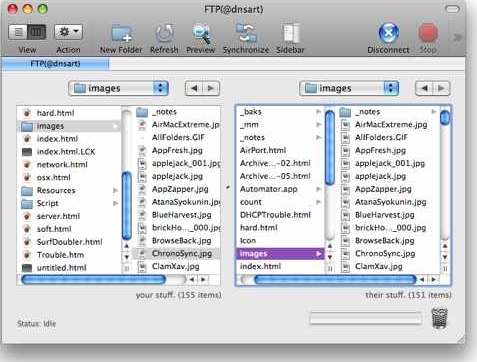Select images folder in remote list
Screen dimensions: 477x362
click(x=280, y=254)
